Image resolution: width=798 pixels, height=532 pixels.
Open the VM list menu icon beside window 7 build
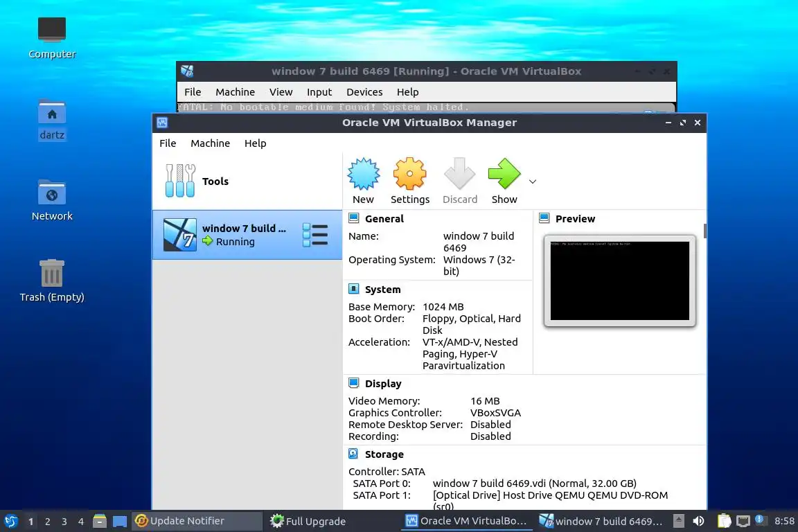(x=315, y=235)
